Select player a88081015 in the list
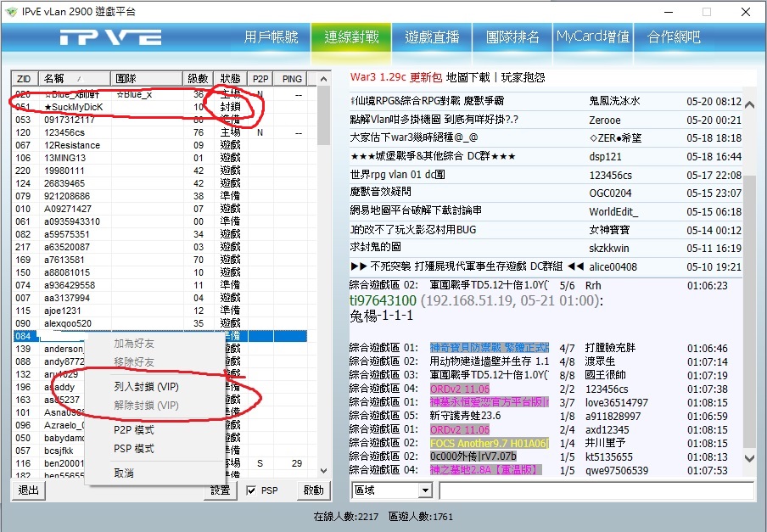This screenshot has height=532, width=767. 67,272
